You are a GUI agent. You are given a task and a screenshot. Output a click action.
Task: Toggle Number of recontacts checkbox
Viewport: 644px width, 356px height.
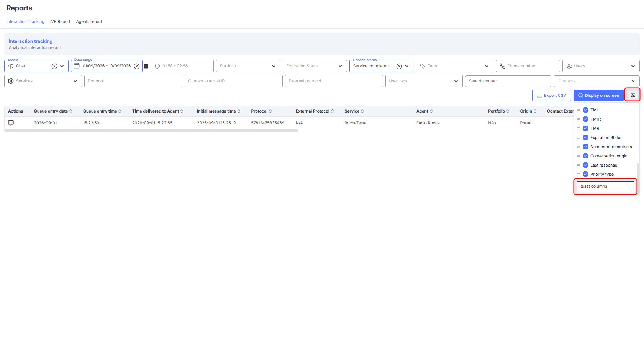585,147
